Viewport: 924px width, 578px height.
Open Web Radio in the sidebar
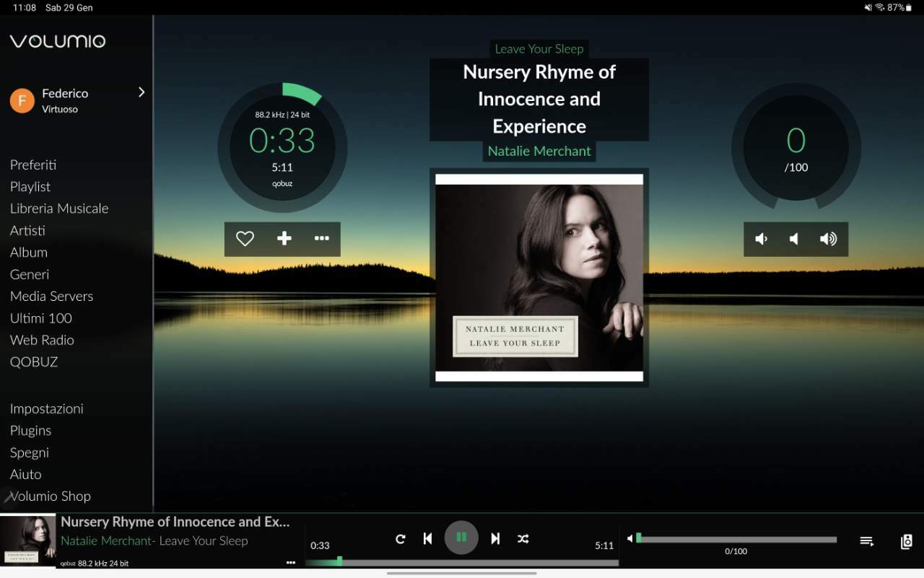pos(42,340)
